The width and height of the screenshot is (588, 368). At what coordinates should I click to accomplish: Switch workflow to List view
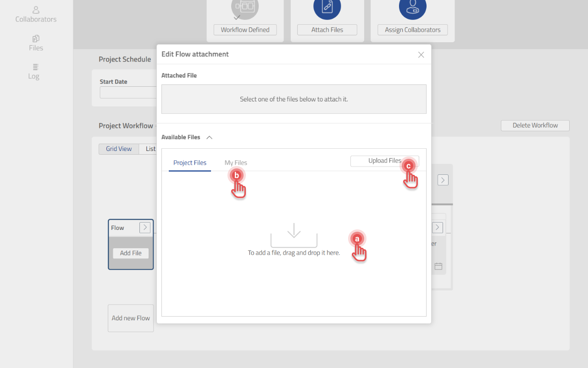[x=150, y=149]
